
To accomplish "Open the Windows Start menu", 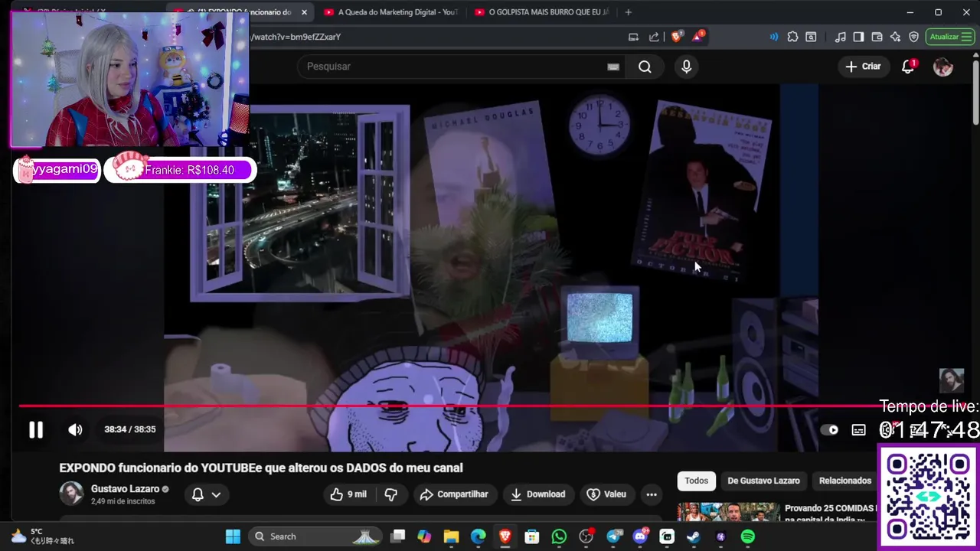I will click(x=233, y=536).
